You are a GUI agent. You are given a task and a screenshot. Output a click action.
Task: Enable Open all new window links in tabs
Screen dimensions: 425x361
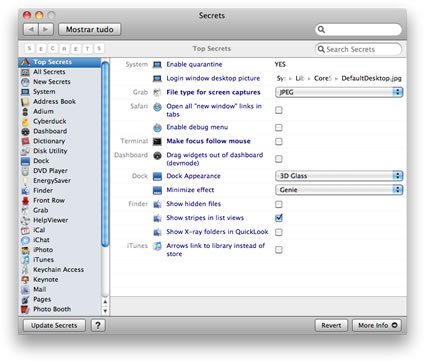279,110
